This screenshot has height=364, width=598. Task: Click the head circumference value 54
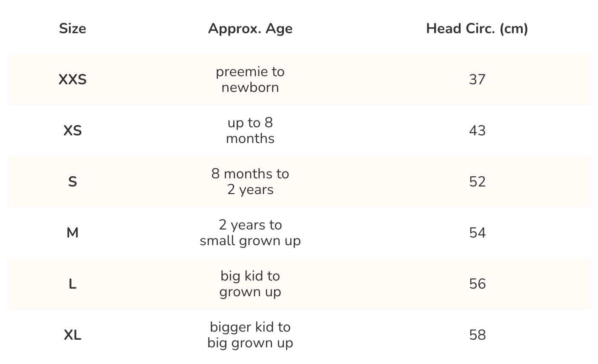tap(477, 233)
